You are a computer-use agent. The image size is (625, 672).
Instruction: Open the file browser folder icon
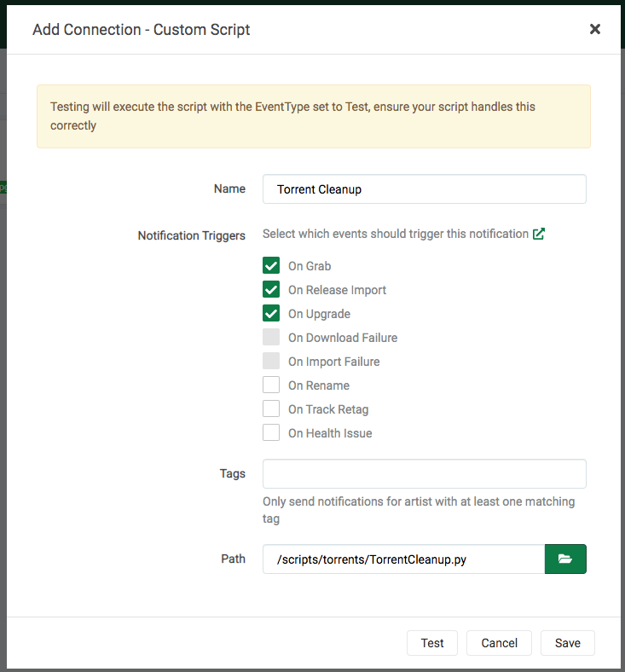point(564,559)
